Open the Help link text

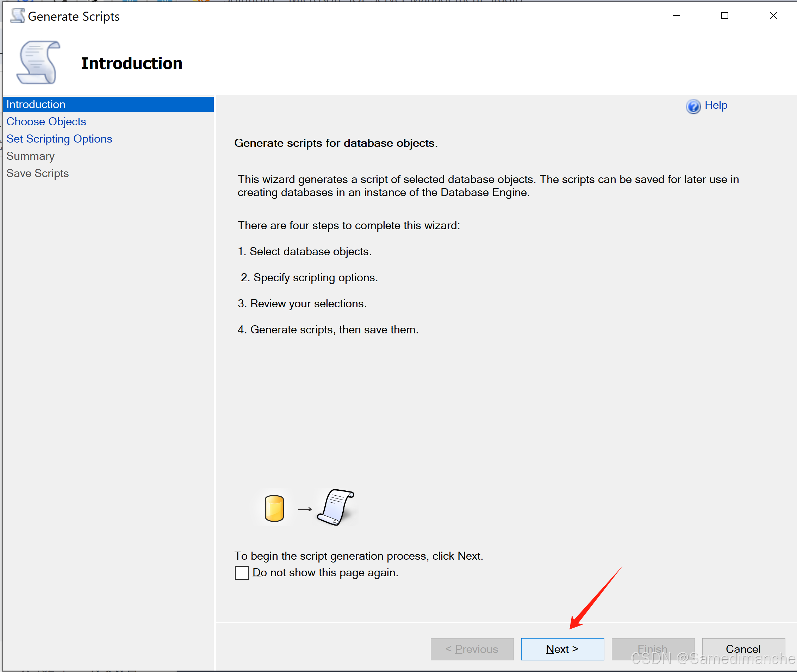(x=716, y=105)
